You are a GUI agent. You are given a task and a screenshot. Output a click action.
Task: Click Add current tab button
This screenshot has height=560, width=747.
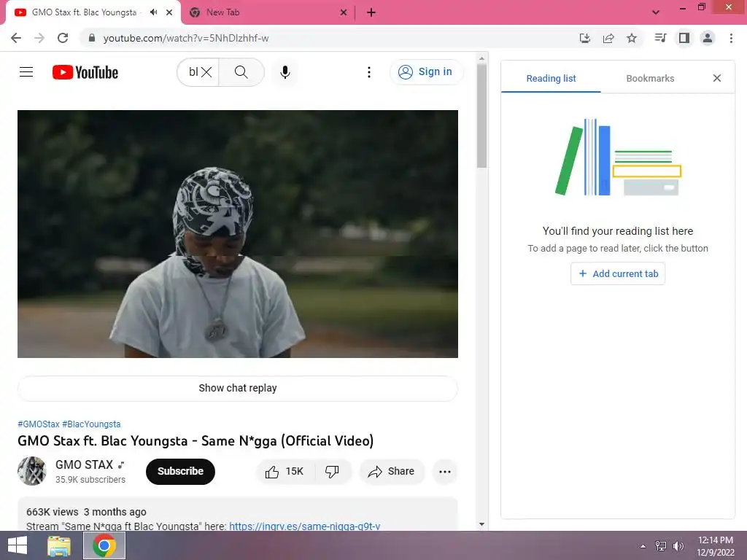click(618, 274)
